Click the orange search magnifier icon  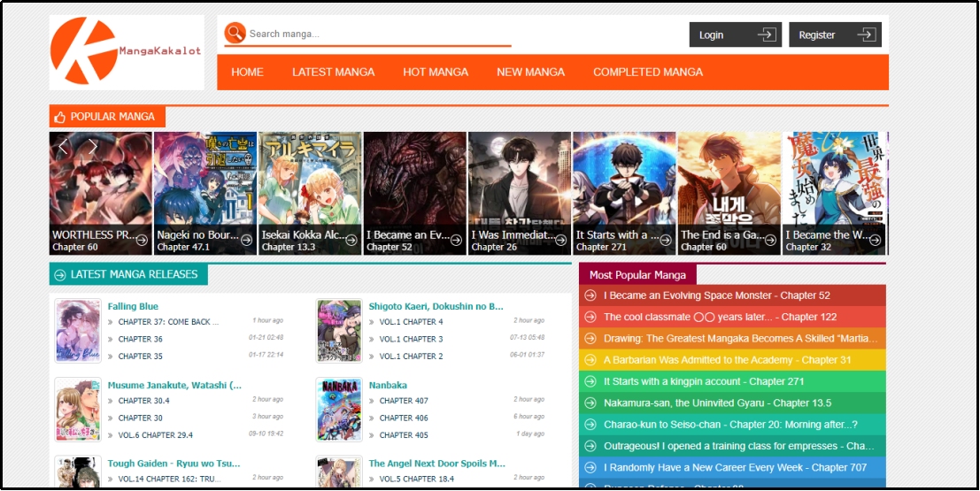pyautogui.click(x=235, y=33)
